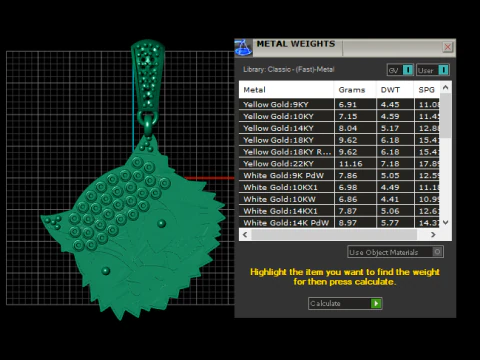Select the Yellow Gold:14KY row
Viewport: 480px width, 360px height.
coord(339,128)
